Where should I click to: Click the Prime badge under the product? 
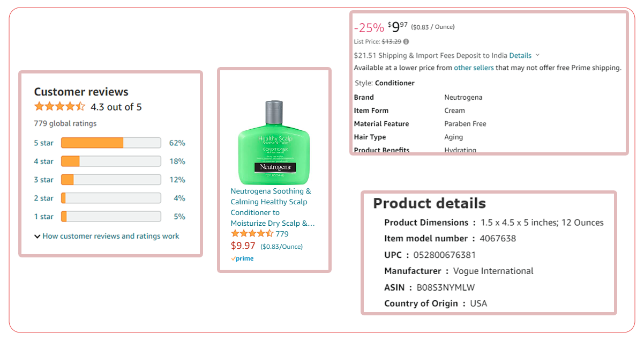242,258
